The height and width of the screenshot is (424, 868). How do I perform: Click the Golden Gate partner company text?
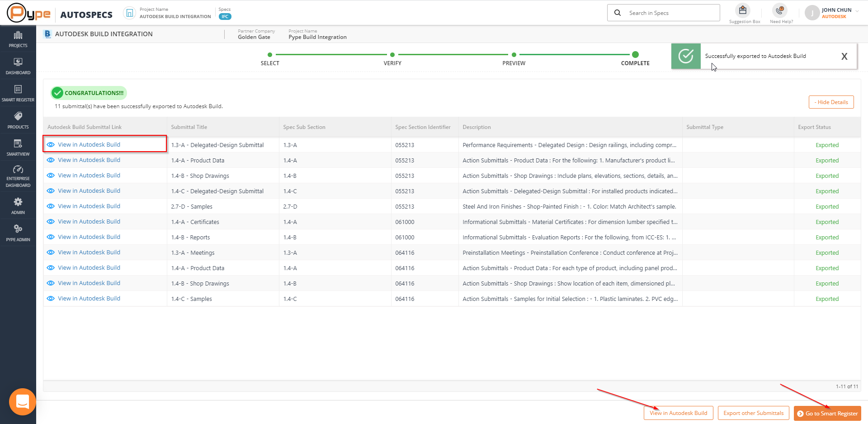254,37
